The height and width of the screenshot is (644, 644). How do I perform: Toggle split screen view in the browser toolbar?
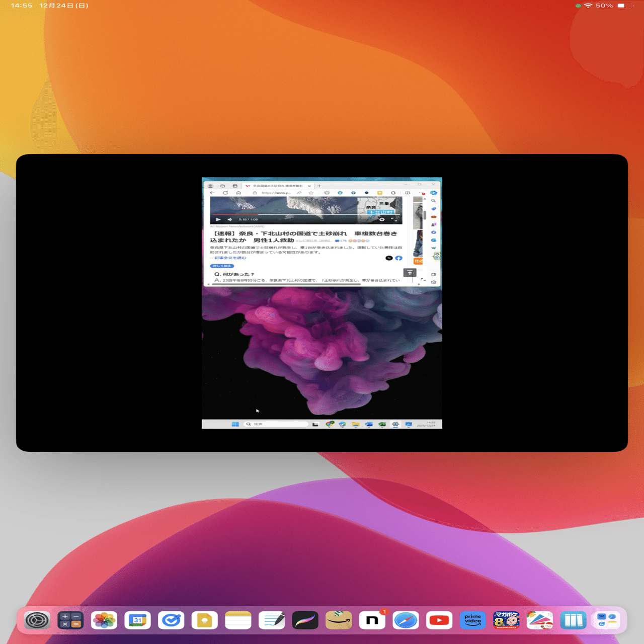coord(407,192)
